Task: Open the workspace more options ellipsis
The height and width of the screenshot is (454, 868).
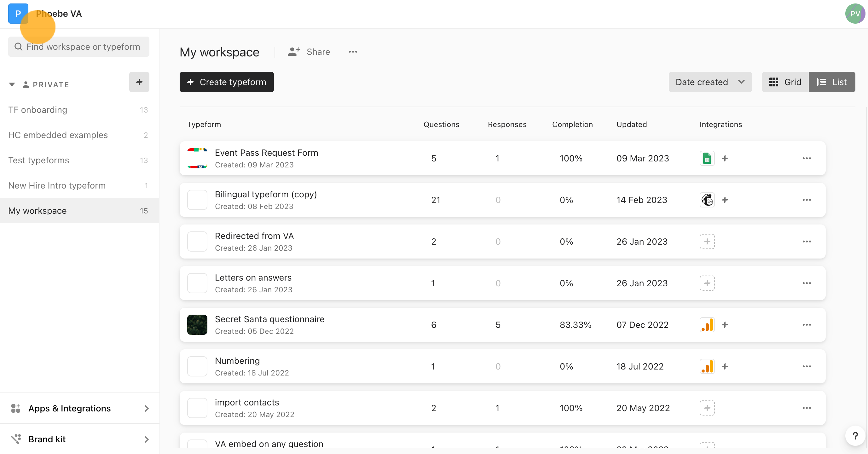Action: pos(353,52)
